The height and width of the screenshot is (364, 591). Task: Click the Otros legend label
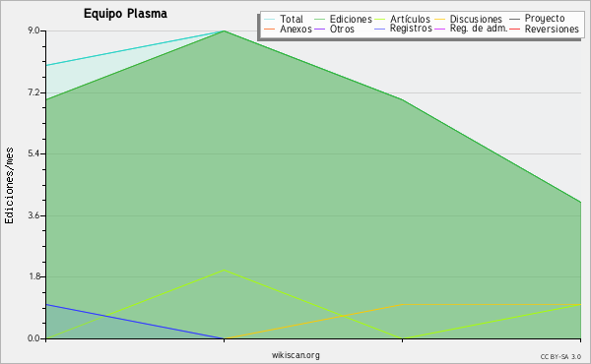click(x=342, y=29)
